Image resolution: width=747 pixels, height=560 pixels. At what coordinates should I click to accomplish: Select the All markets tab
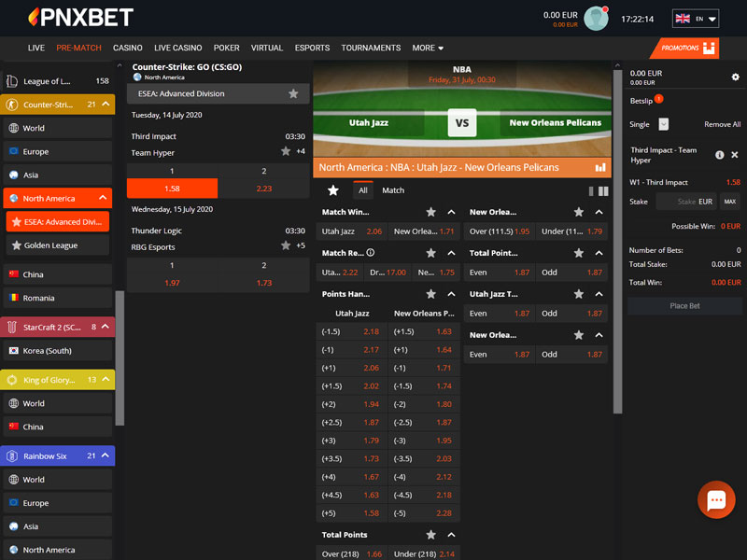point(363,190)
